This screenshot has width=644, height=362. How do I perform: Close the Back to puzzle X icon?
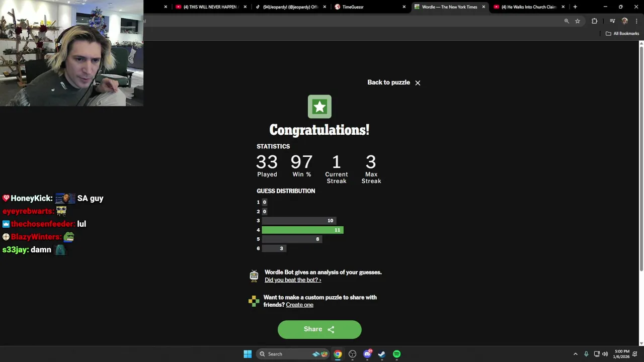[x=418, y=83]
